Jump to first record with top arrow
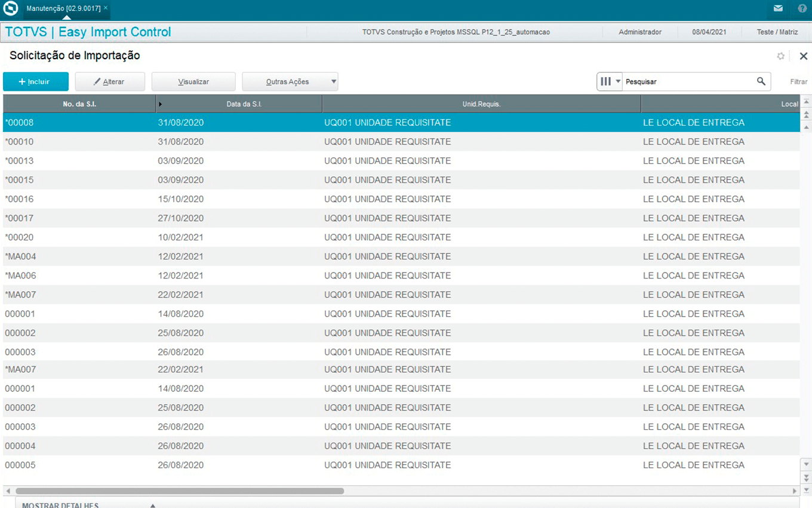This screenshot has width=812, height=508. 806,102
